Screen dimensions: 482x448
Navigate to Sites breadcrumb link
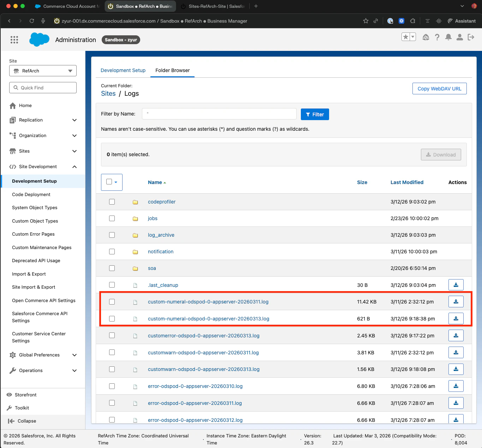point(108,93)
